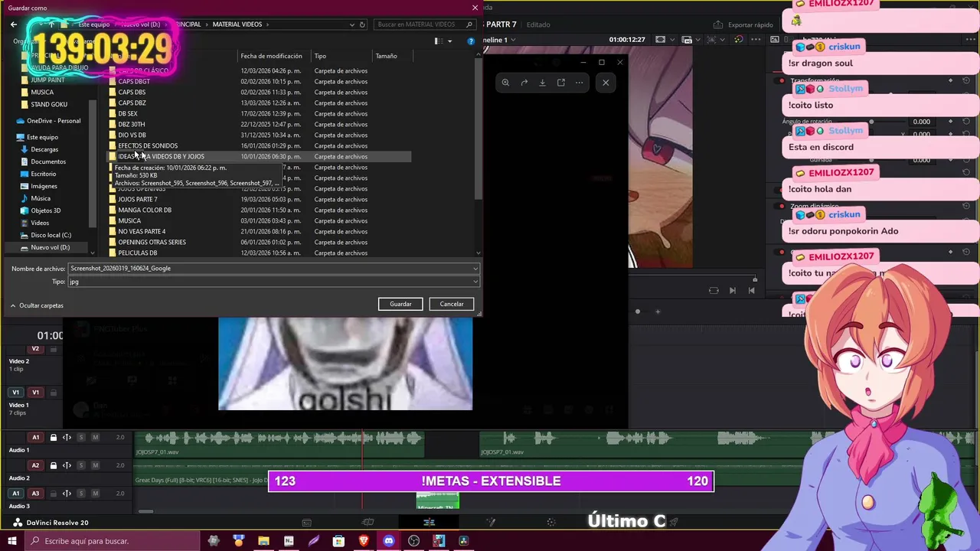Viewport: 980px width, 551px height.
Task: Click the download icon in image viewer
Action: coord(543,83)
